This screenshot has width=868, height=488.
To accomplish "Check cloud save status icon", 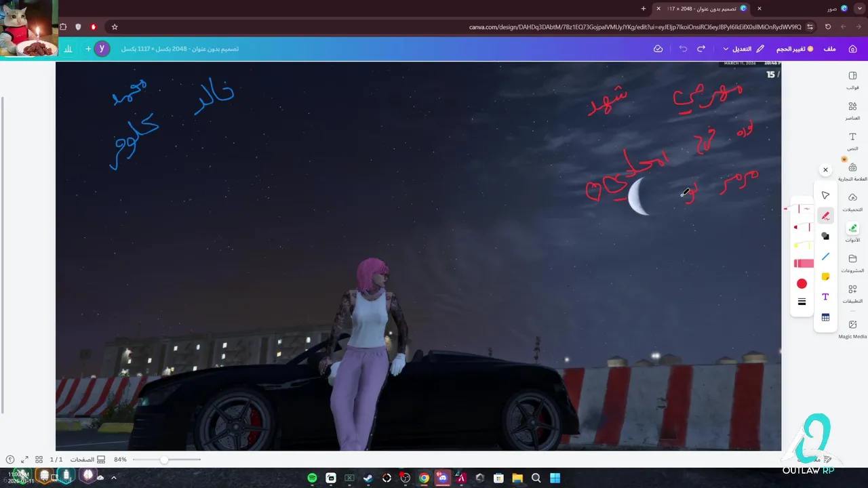I will (658, 49).
